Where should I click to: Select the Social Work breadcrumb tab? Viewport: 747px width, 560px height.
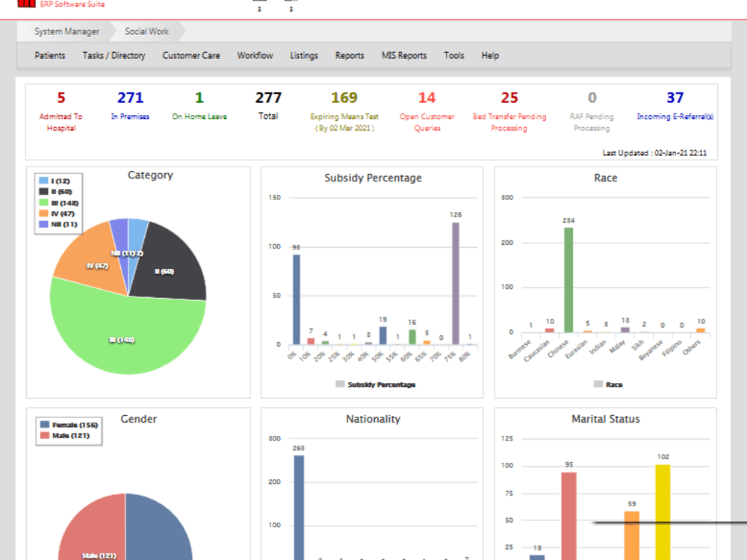[146, 31]
